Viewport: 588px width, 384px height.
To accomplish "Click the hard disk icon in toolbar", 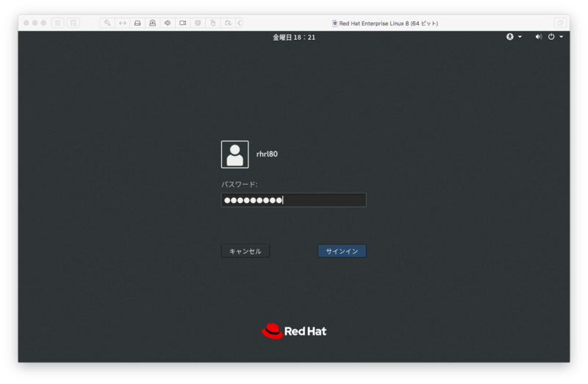I will [x=137, y=23].
